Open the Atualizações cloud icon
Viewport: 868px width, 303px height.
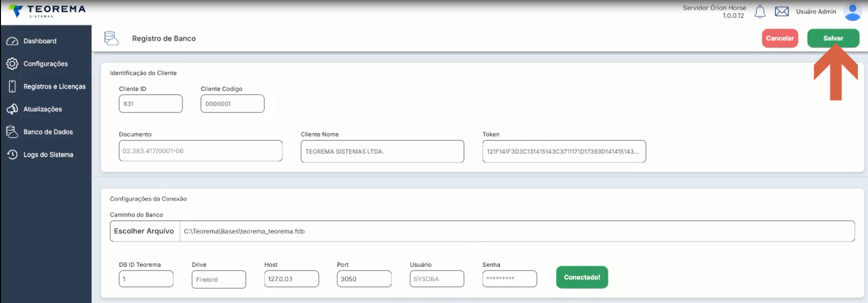12,109
